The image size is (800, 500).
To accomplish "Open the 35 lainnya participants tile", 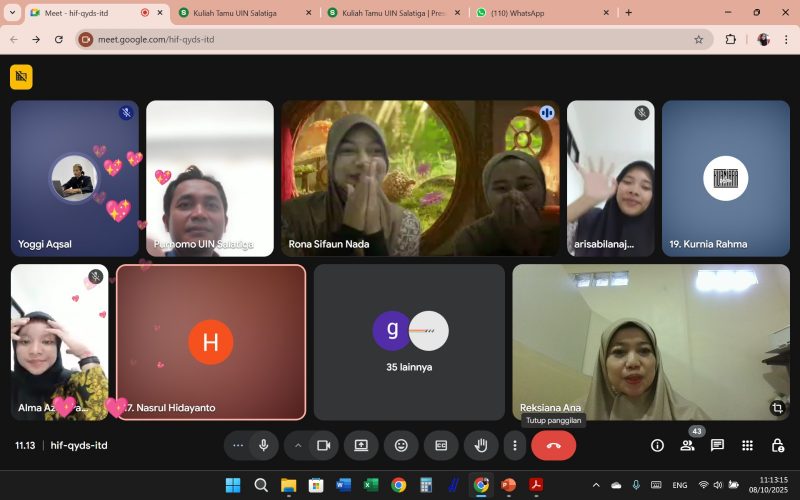I will pyautogui.click(x=409, y=342).
